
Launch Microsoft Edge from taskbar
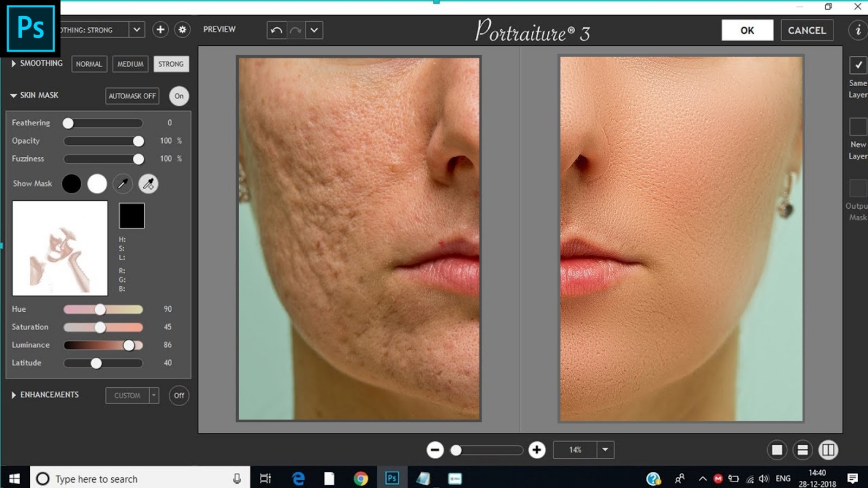[x=298, y=479]
